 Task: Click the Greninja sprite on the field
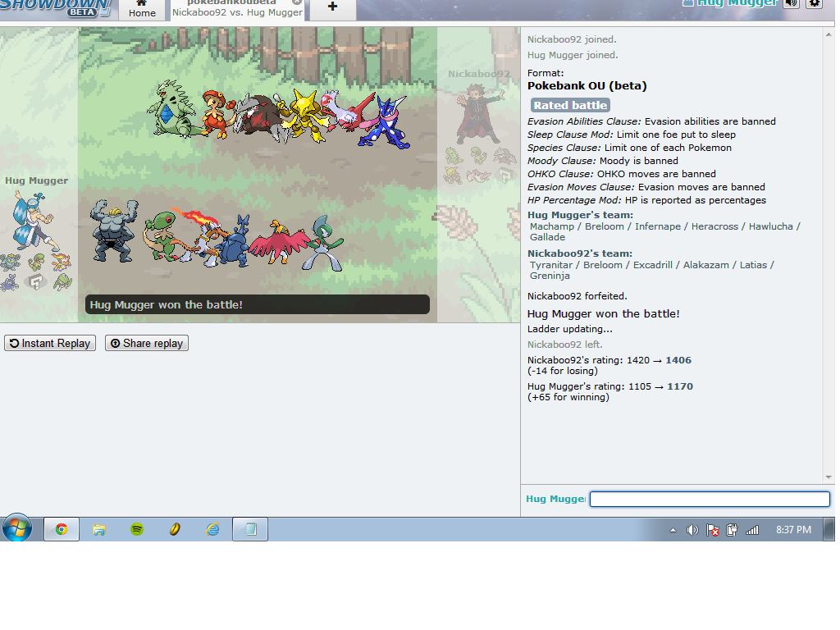tap(385, 122)
